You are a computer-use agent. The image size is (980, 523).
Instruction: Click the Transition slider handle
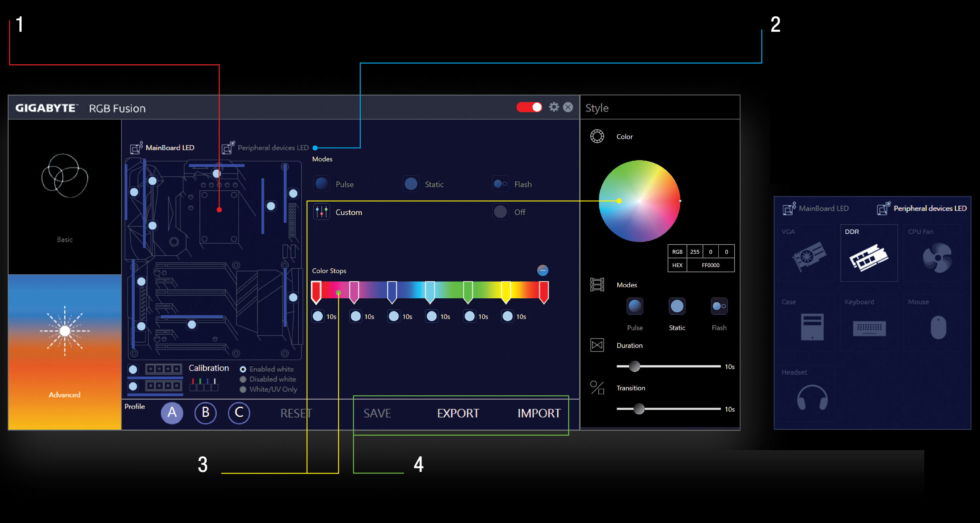pyautogui.click(x=639, y=409)
